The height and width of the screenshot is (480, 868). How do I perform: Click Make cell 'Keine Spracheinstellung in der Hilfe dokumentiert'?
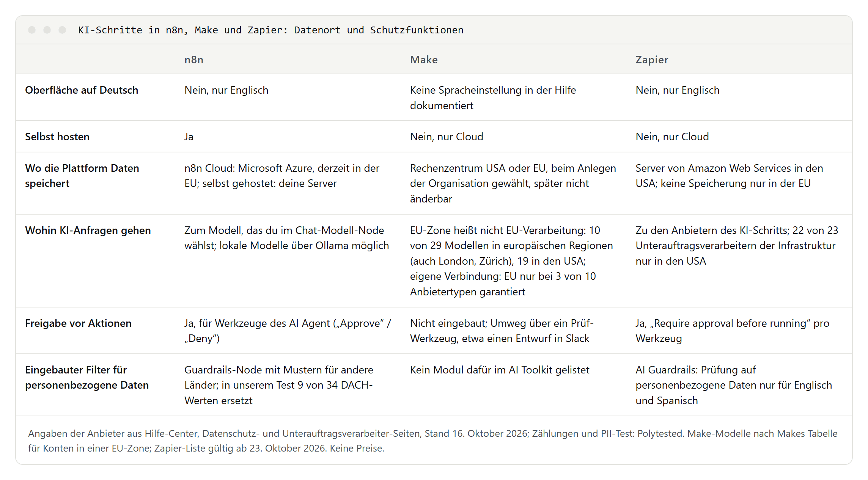493,97
